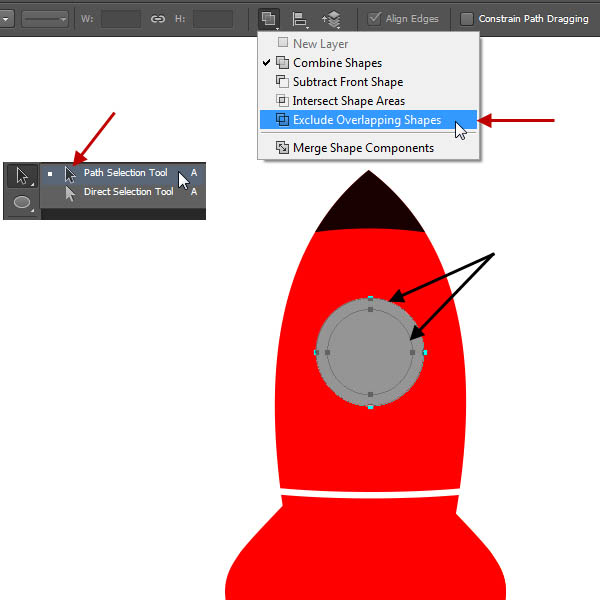Enable Constrain Path Dragging checkbox
This screenshot has height=600, width=600.
pyautogui.click(x=466, y=19)
